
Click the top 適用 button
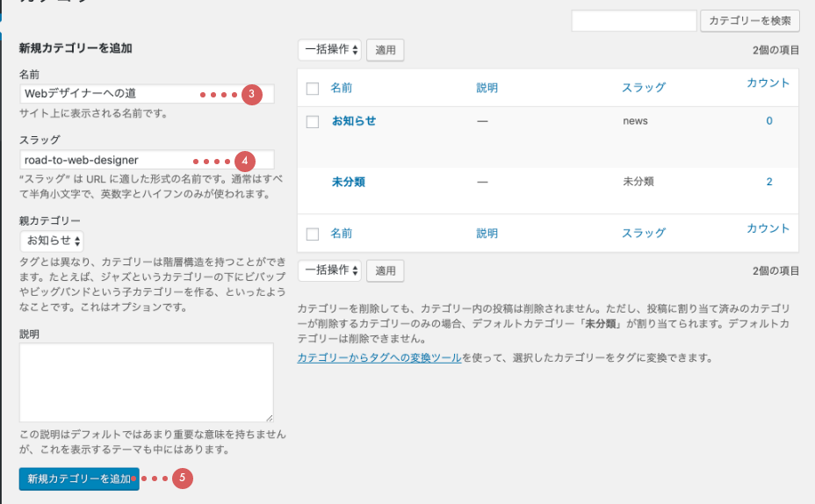coord(386,50)
